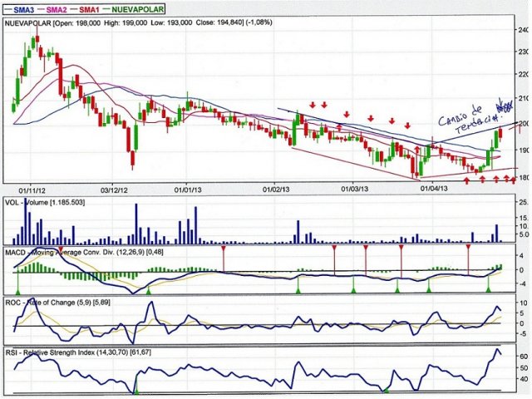Click the -4 MACD axis label
Viewport: 532px width, 399px height.
click(521, 283)
